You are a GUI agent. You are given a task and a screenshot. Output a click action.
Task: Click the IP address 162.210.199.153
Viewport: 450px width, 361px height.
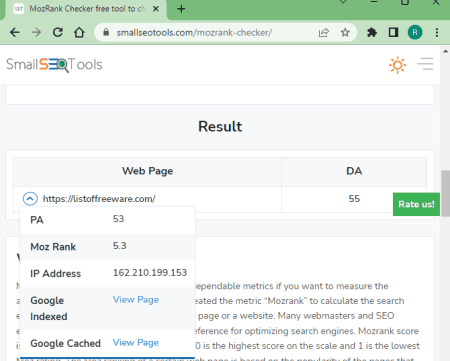pyautogui.click(x=150, y=273)
